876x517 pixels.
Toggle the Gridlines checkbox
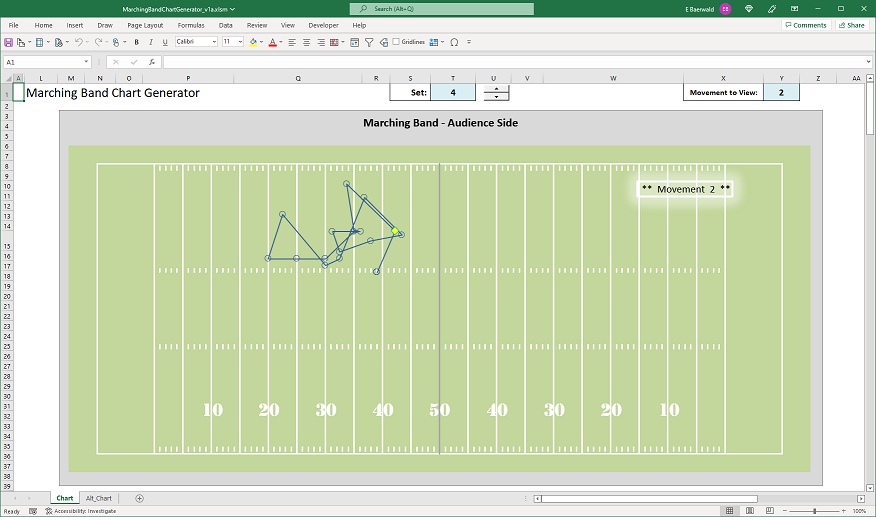click(396, 42)
